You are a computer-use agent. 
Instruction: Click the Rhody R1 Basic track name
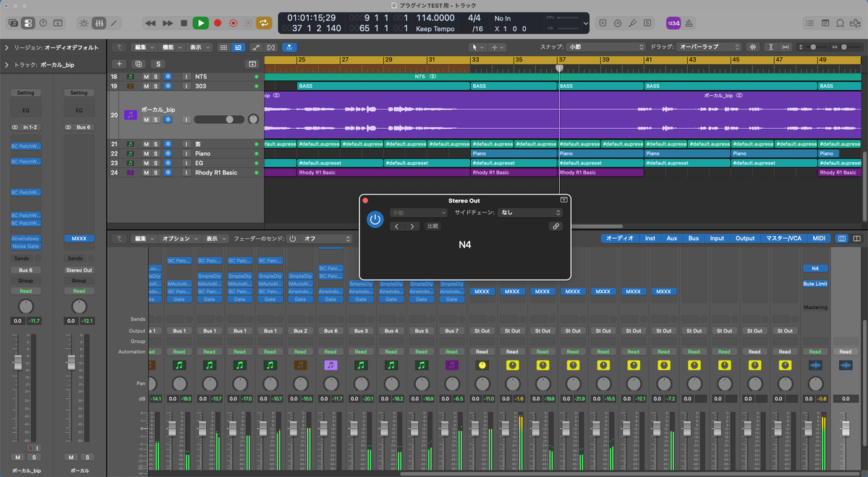click(216, 173)
